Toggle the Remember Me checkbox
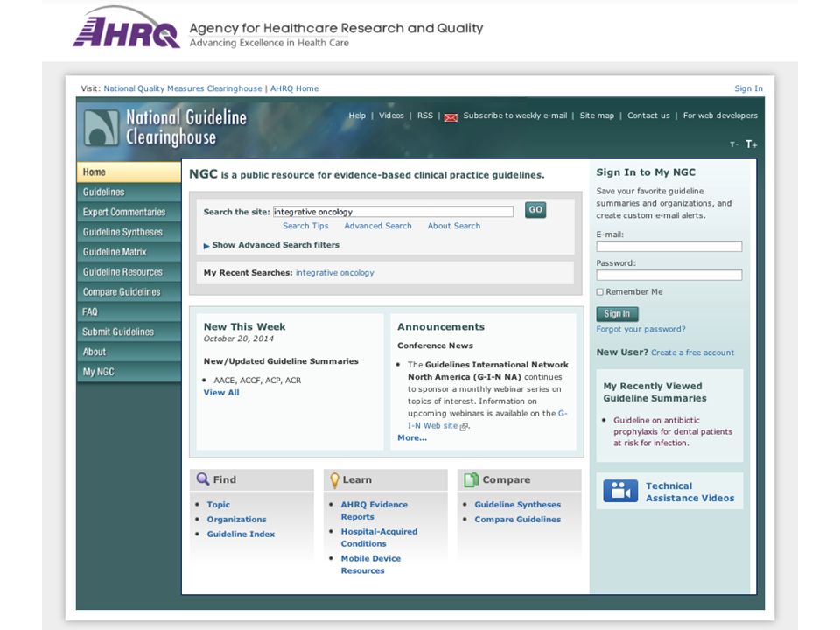Screen dimensions: 840x630 [x=600, y=292]
